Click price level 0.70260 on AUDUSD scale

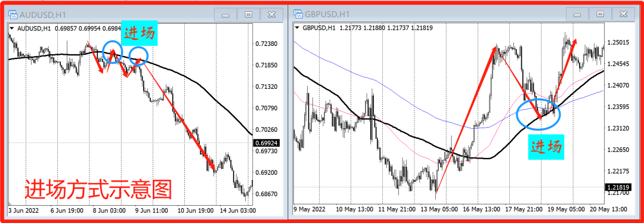tap(267, 129)
